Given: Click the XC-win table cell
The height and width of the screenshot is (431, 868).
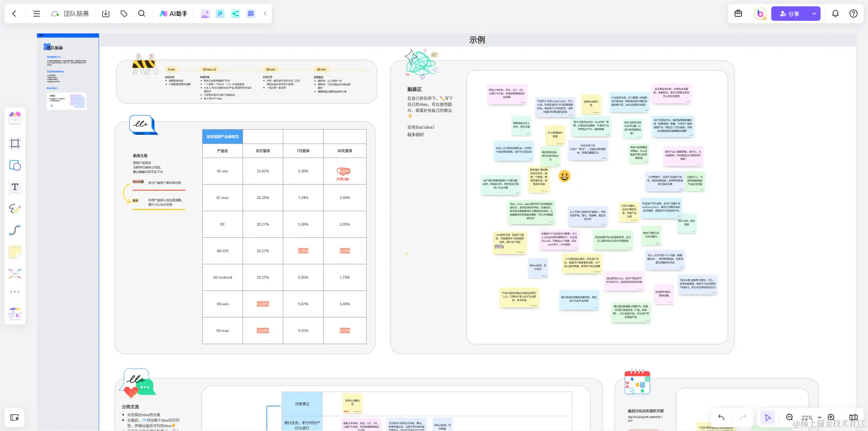Looking at the screenshot, I should [222, 171].
